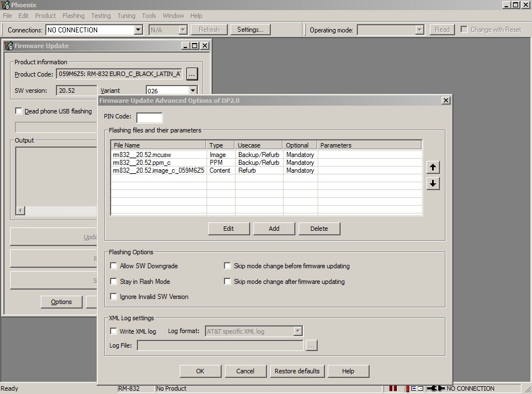The height and width of the screenshot is (394, 532).
Task: Enable Allow SW Downgrade
Action: coord(114,266)
